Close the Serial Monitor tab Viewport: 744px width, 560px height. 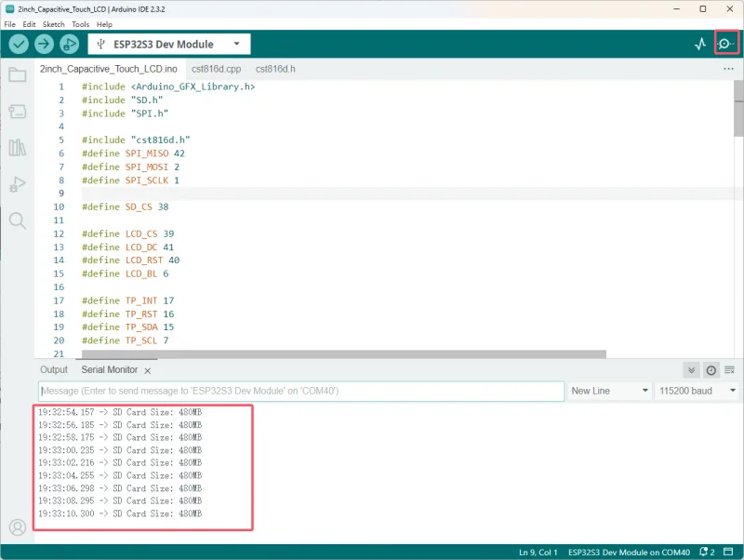tap(148, 370)
